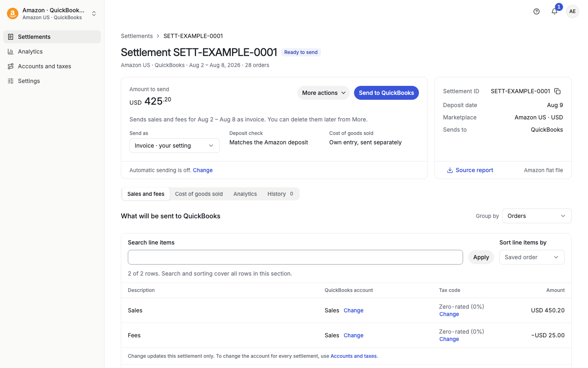Click the USD 450.20 Sales amount
The height and width of the screenshot is (368, 588).
(x=548, y=310)
